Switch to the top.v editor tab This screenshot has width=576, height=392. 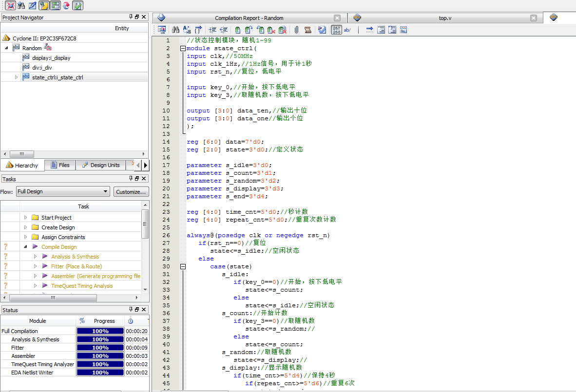pyautogui.click(x=444, y=18)
